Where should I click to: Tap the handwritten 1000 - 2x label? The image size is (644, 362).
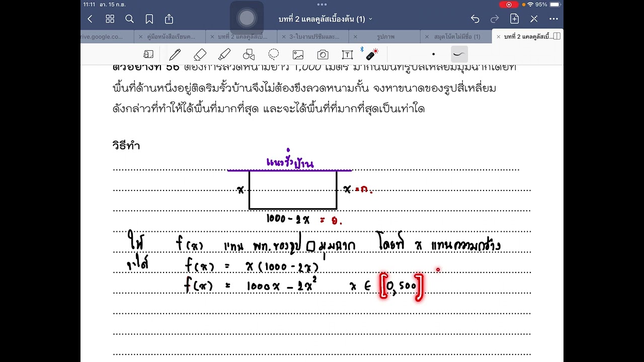[x=288, y=219]
